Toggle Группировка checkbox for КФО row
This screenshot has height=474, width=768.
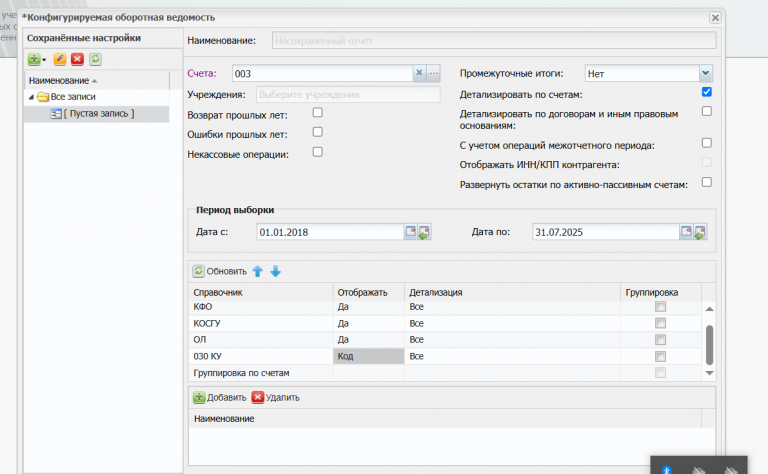tap(660, 307)
